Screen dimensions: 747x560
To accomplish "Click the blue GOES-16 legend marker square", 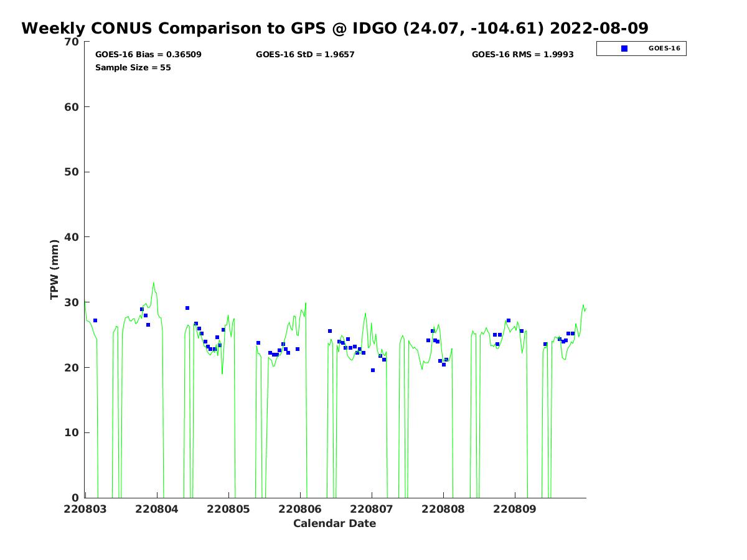I will (624, 49).
